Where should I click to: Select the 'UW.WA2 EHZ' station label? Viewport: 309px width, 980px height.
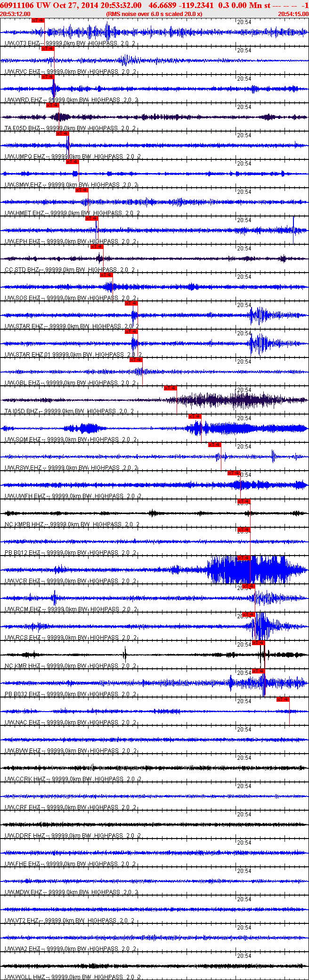23,949
